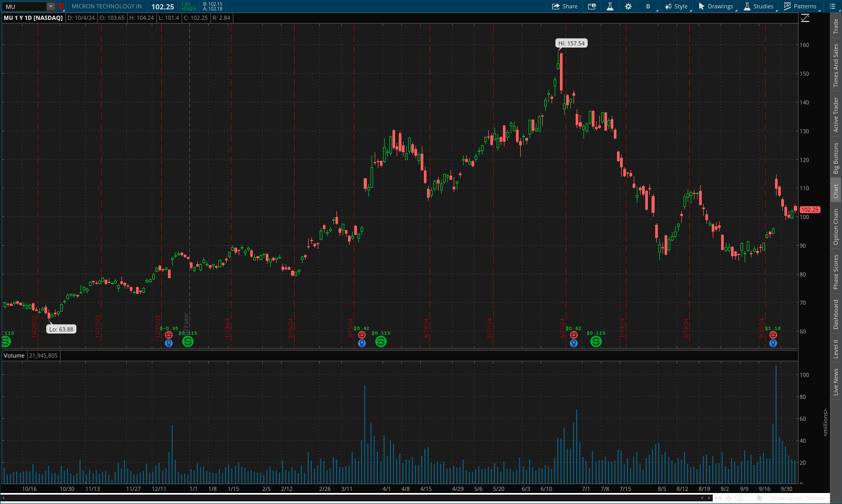Click the red earnings icon near 3/11
Viewport: 842px width, 504px height.
coord(362,334)
